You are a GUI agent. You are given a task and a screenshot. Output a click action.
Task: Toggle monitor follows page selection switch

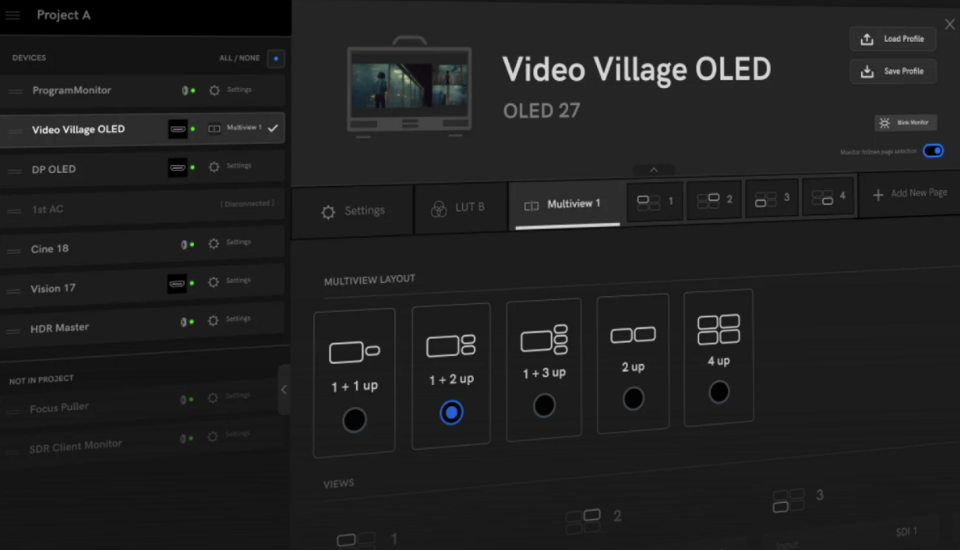pyautogui.click(x=932, y=151)
